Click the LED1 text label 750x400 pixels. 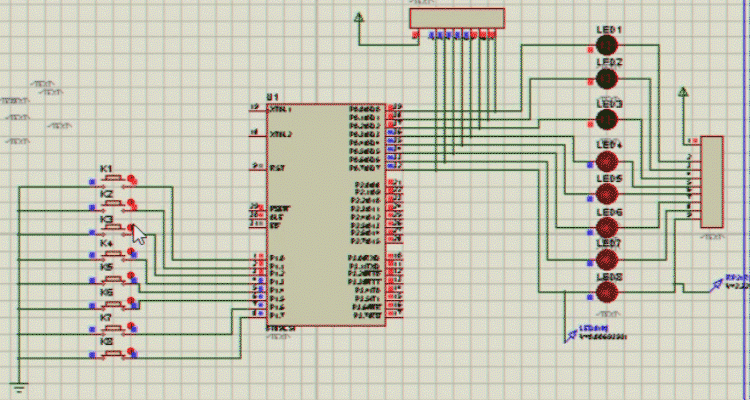pyautogui.click(x=609, y=30)
